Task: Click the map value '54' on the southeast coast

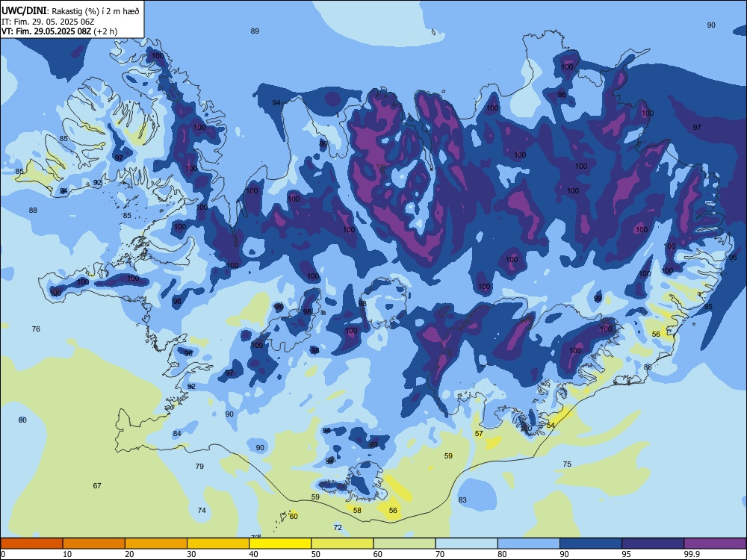Action: point(551,425)
